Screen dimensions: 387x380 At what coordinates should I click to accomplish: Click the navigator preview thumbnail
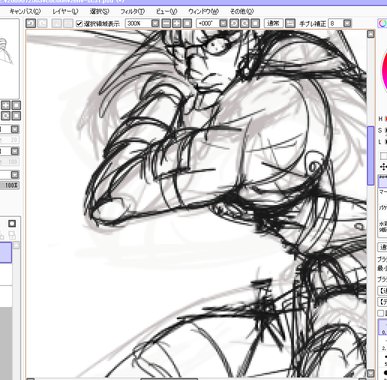click(x=9, y=58)
